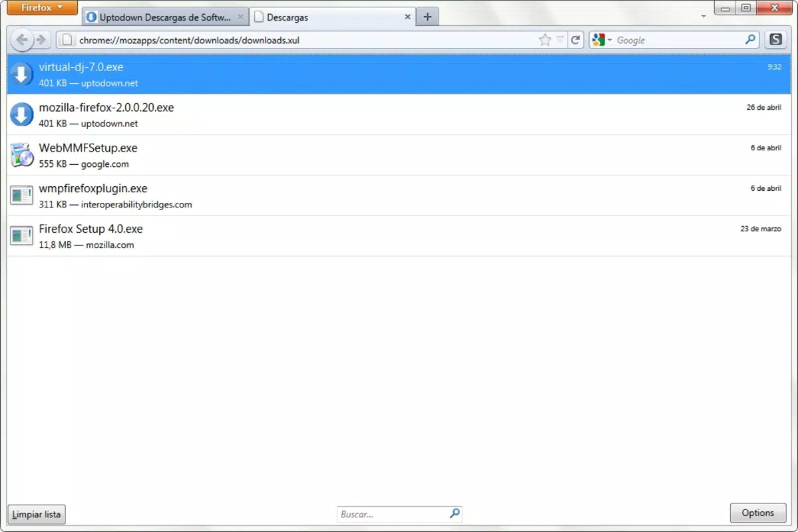Click the Limpiar lista button
798x532 pixels.
coord(36,514)
